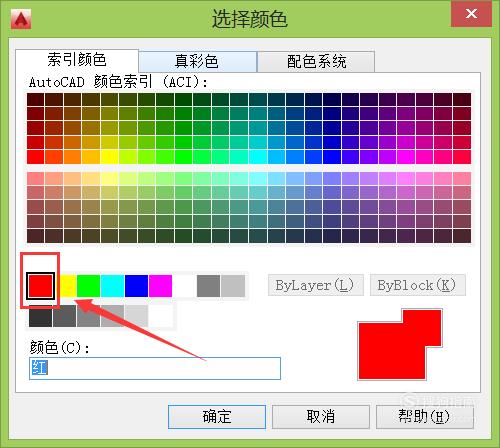Image resolution: width=500 pixels, height=448 pixels.
Task: Select the light gray swatch before ByLayer
Action: tap(233, 286)
